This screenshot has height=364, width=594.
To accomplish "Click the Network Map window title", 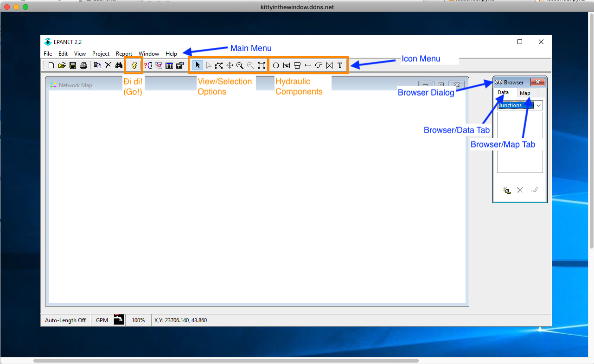I will [76, 85].
